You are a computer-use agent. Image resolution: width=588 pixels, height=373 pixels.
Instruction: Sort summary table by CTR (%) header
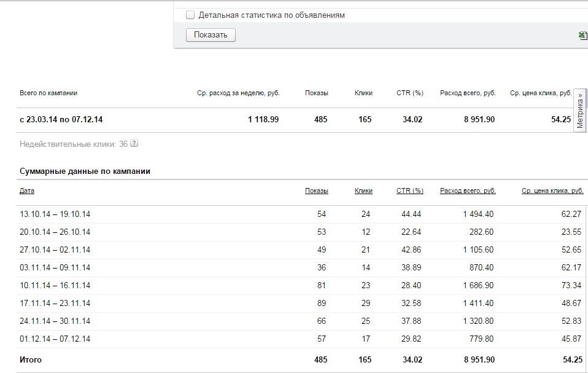point(410,190)
